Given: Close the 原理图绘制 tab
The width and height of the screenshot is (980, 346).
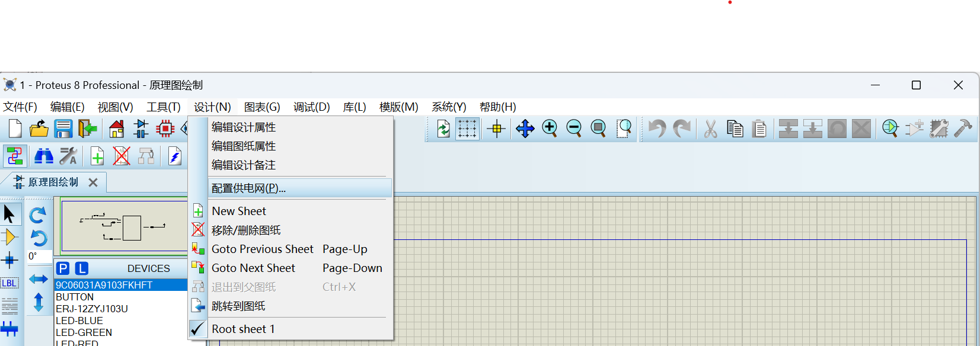Looking at the screenshot, I should pyautogui.click(x=93, y=182).
